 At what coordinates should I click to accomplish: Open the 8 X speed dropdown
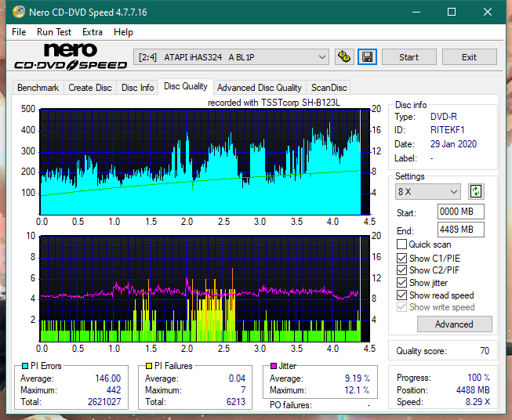click(x=428, y=191)
